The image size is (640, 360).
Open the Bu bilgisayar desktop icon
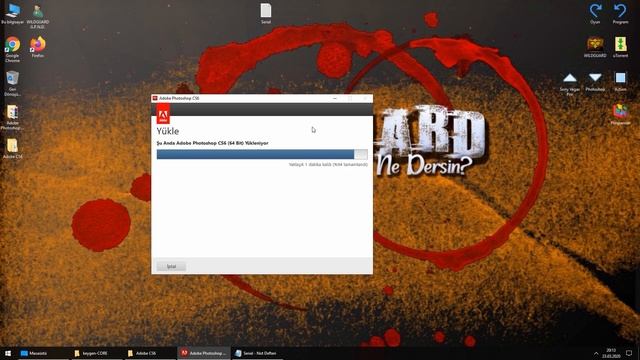pyautogui.click(x=12, y=13)
